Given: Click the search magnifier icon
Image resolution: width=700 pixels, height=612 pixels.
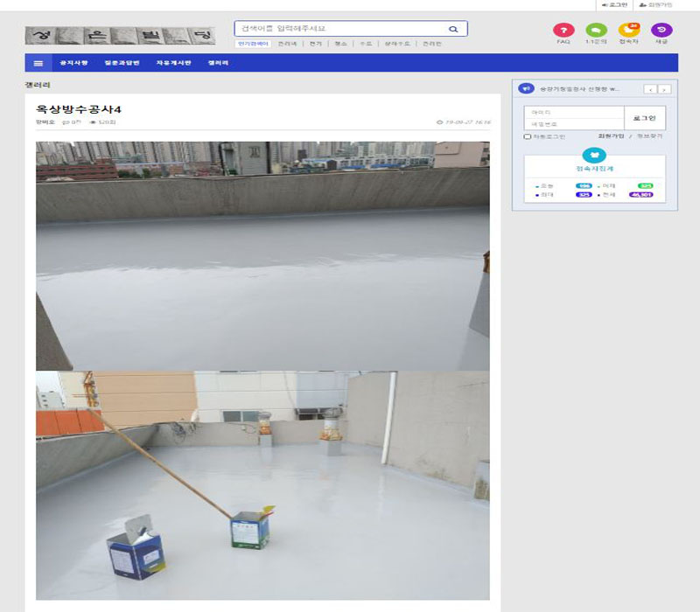Looking at the screenshot, I should click(x=453, y=29).
